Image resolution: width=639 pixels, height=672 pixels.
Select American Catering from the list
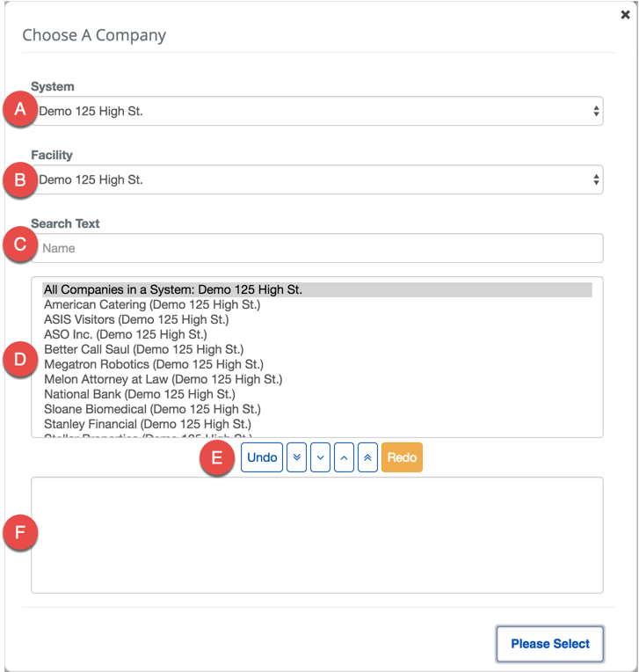pos(152,304)
